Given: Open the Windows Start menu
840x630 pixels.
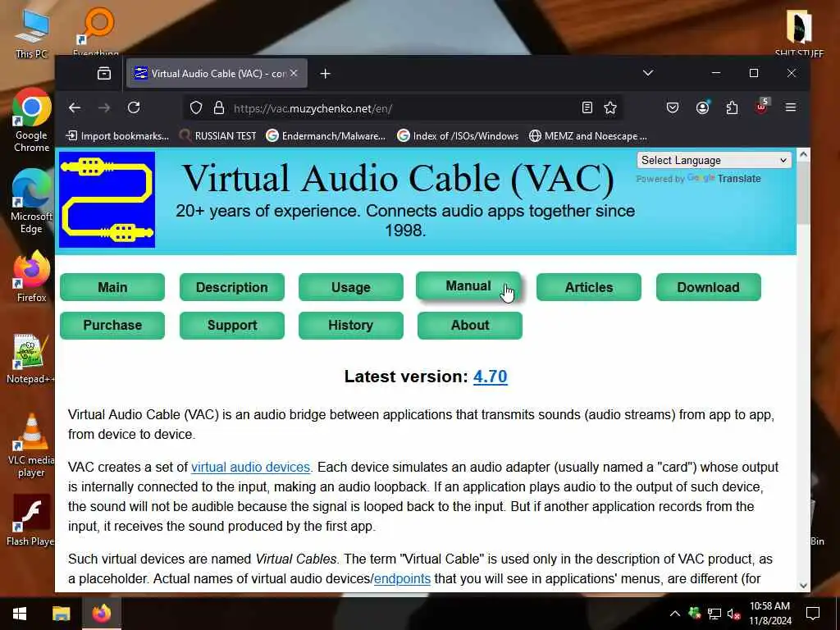Looking at the screenshot, I should point(20,614).
